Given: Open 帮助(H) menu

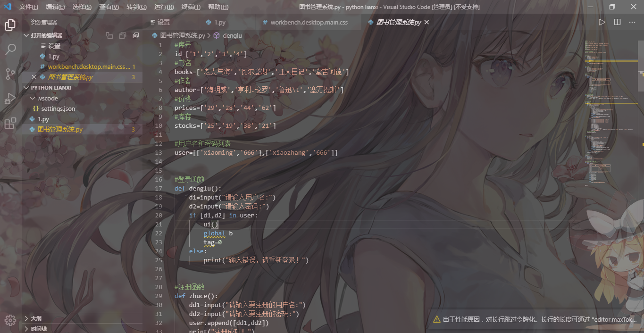Looking at the screenshot, I should coord(218,7).
